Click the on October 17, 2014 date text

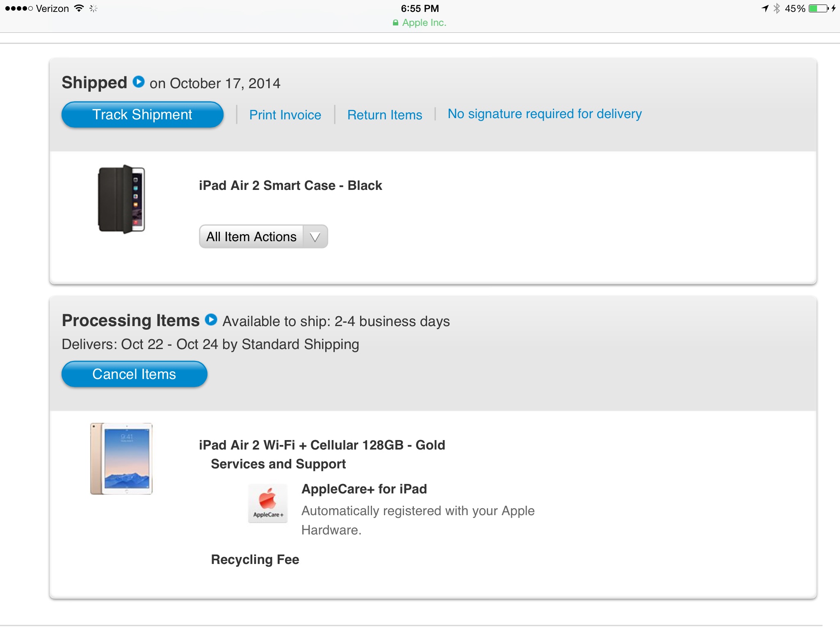tap(215, 83)
